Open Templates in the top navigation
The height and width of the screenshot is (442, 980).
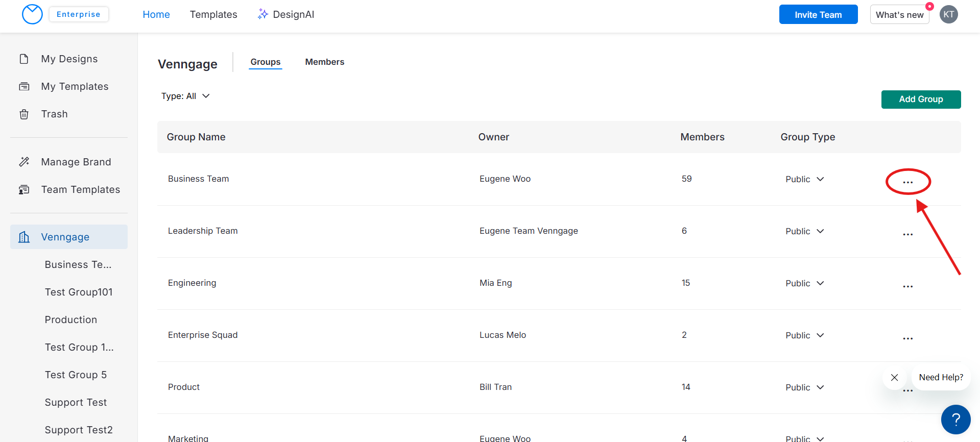tap(213, 14)
